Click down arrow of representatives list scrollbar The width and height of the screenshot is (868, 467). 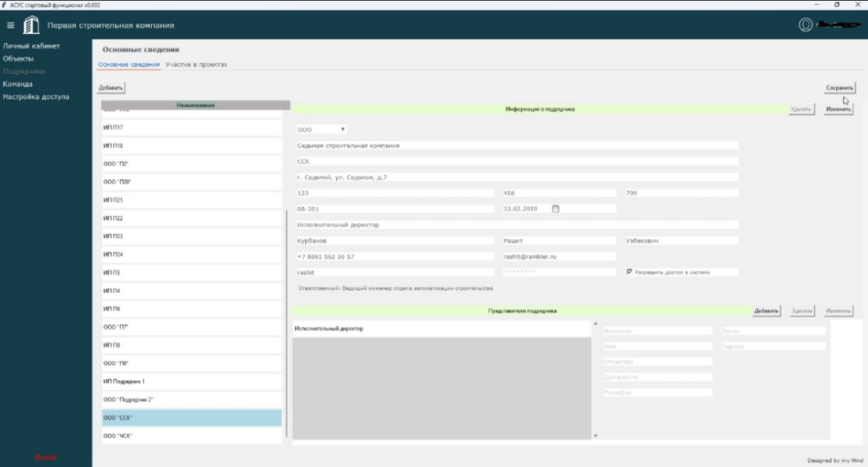(596, 436)
